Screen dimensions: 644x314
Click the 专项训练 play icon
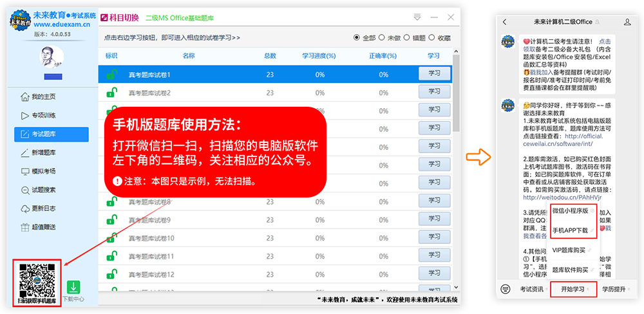pyautogui.click(x=25, y=116)
